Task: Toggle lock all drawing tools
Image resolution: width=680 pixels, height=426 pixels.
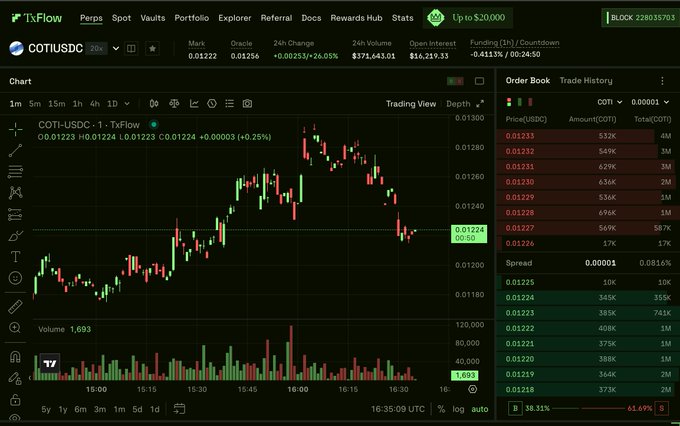Action: (x=15, y=400)
